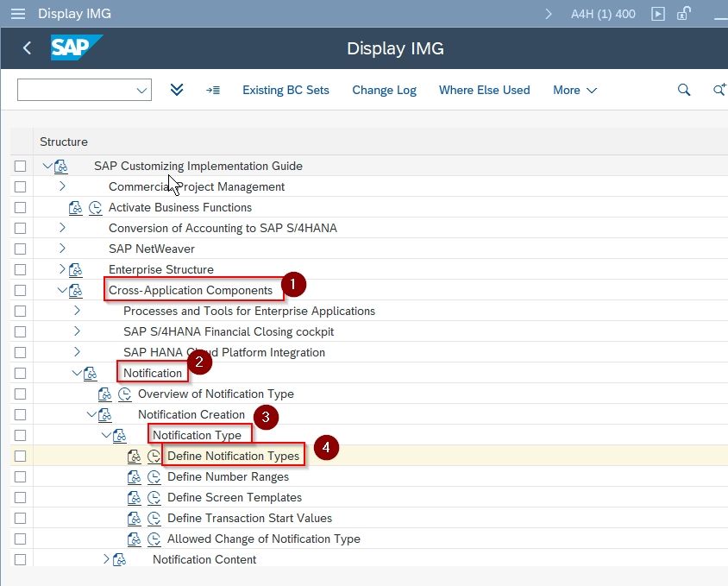Image resolution: width=728 pixels, height=586 pixels.
Task: Open documentation icon for Enterprise Structure
Action: coord(75,270)
